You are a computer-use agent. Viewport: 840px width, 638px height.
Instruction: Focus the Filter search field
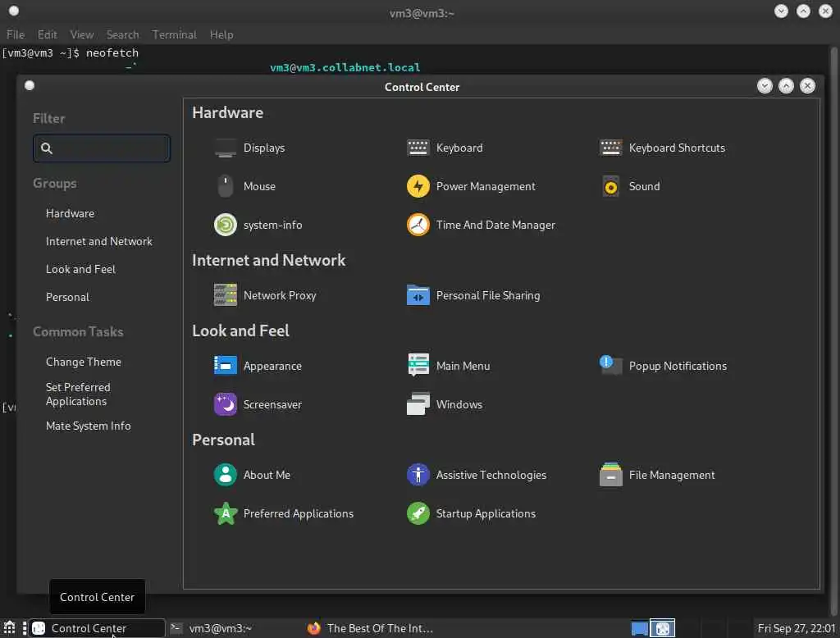click(x=102, y=148)
